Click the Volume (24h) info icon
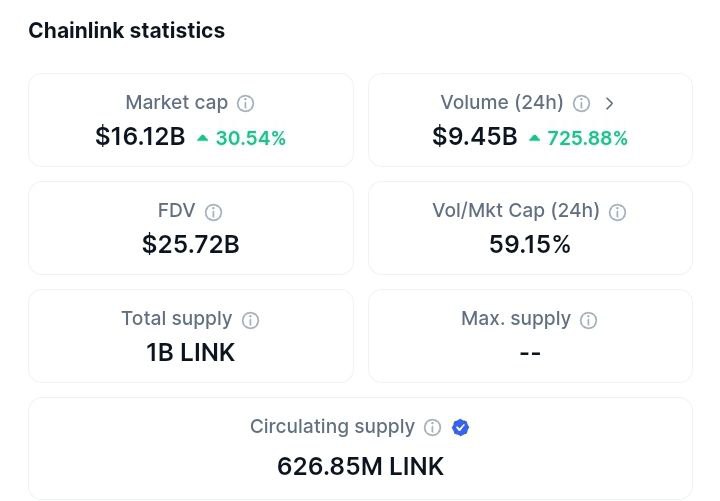The width and height of the screenshot is (720, 501). (x=582, y=103)
